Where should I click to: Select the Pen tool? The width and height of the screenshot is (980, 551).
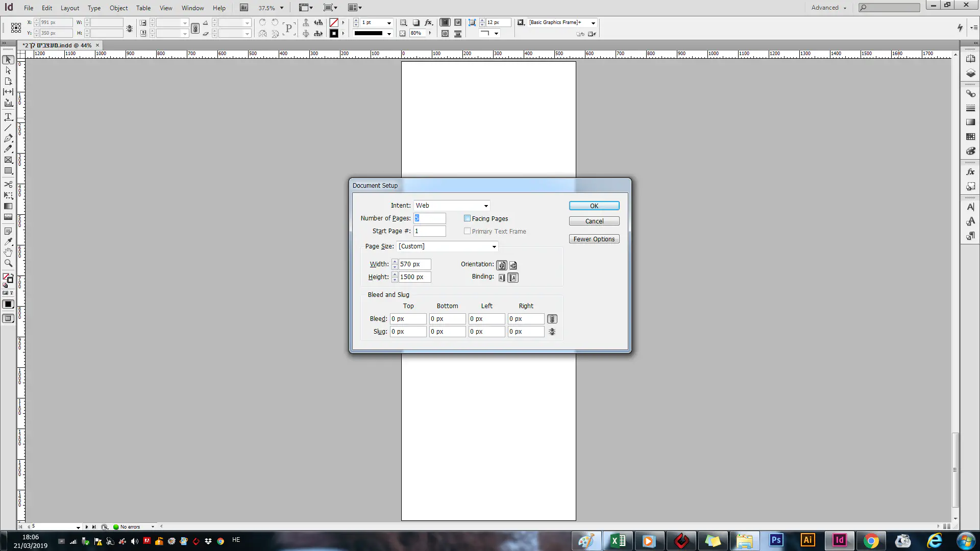[8, 138]
